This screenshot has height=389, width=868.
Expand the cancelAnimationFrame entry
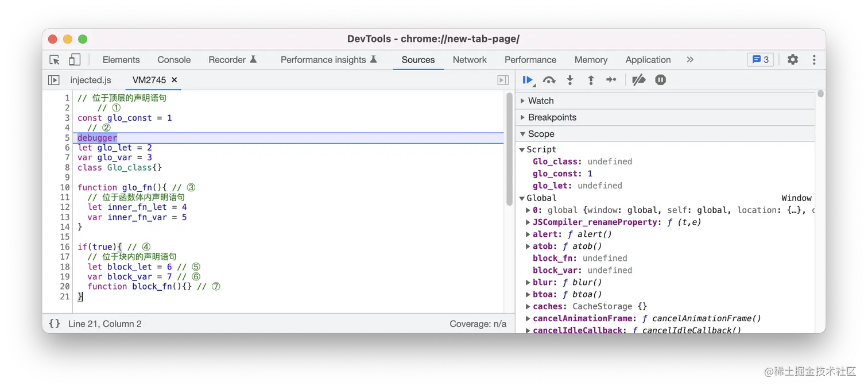point(528,318)
